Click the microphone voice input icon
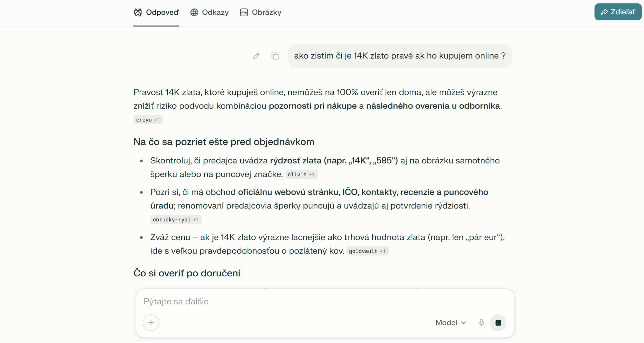Screen dimensions: 644x343 pos(481,322)
